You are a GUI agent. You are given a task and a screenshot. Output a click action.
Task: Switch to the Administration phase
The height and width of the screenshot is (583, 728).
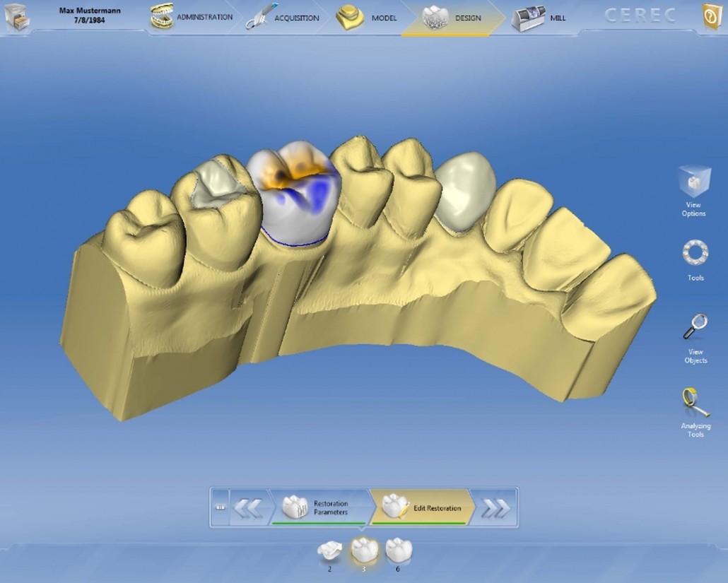pyautogui.click(x=192, y=18)
